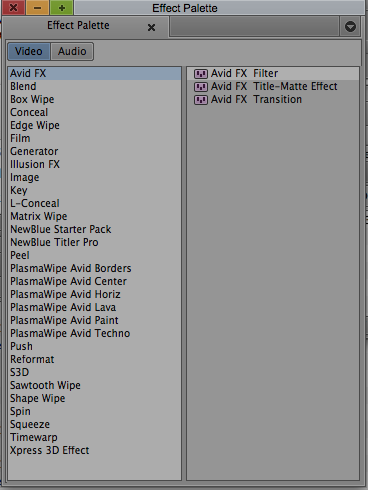Click the green zoom window button
The height and width of the screenshot is (490, 368).
click(61, 8)
